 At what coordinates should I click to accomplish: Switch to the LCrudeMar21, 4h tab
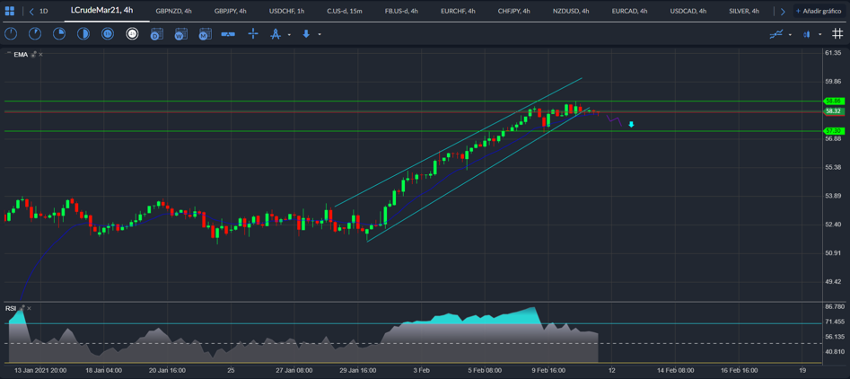pyautogui.click(x=102, y=10)
